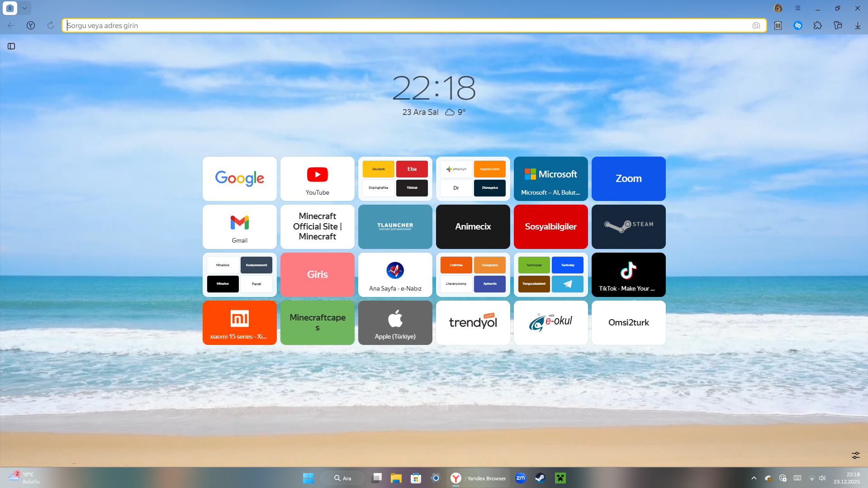Open Steam from the taskbar
868x488 pixels.
pyautogui.click(x=540, y=478)
